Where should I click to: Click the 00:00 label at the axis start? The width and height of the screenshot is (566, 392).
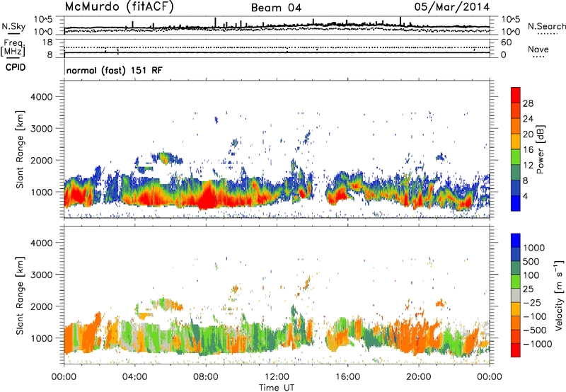tap(64, 377)
